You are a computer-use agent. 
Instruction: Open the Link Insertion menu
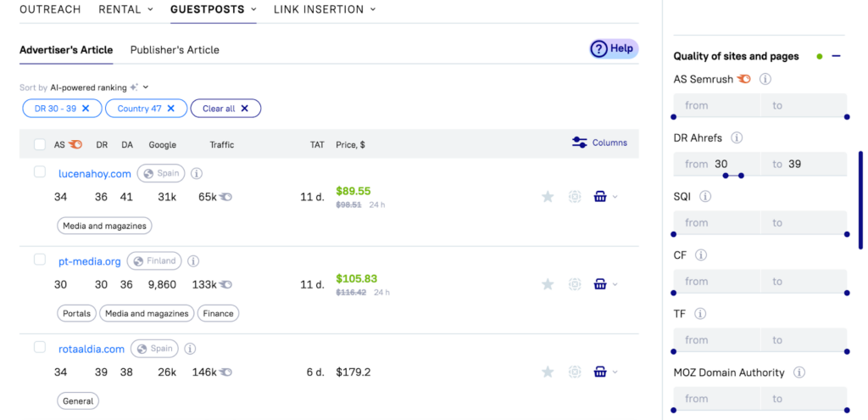(325, 9)
